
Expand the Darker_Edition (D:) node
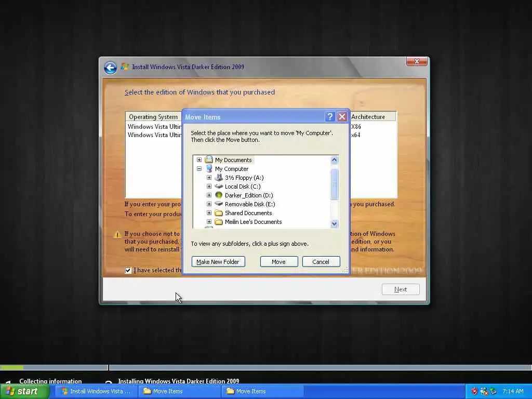[x=209, y=195]
